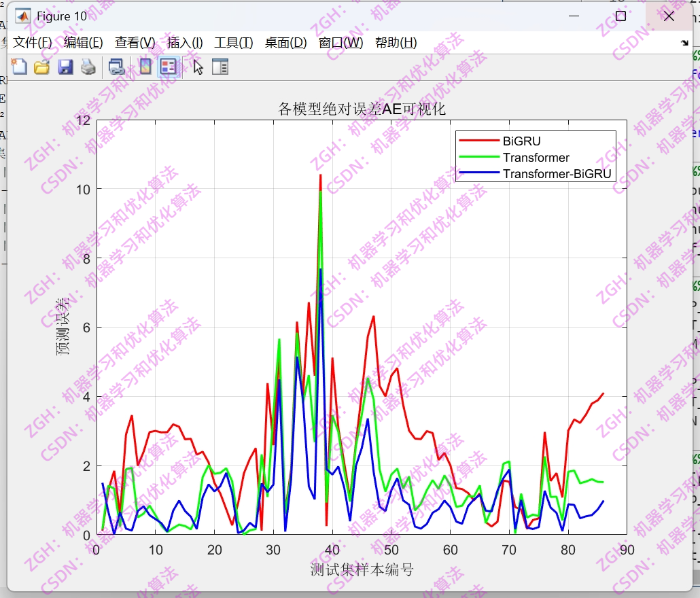Insert a colorbar into the plot
The image size is (700, 598).
(x=144, y=66)
